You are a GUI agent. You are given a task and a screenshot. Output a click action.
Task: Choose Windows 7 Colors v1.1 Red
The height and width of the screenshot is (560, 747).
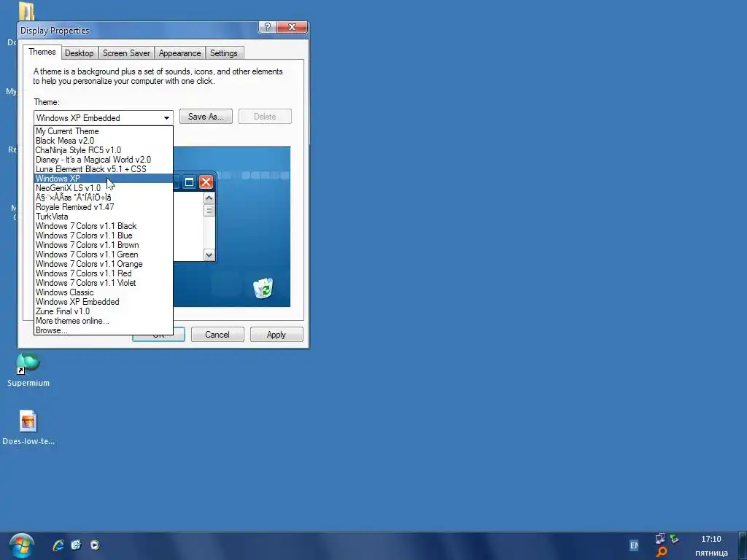(x=104, y=273)
